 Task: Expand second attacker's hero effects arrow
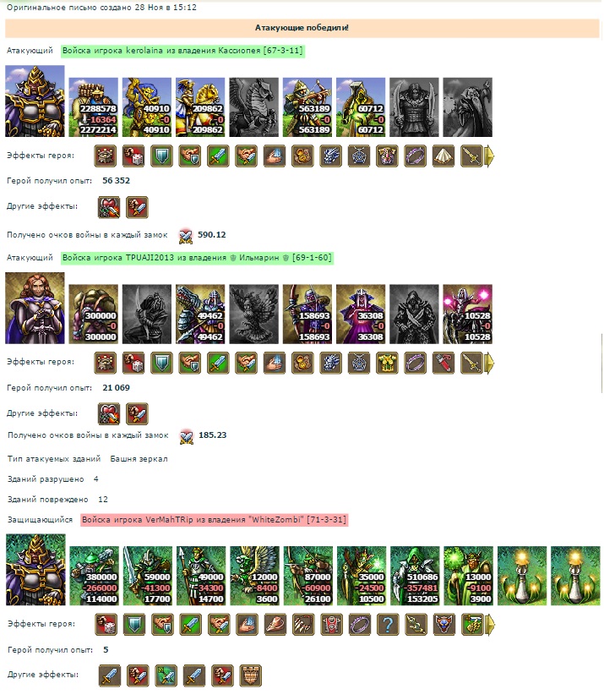tap(489, 363)
